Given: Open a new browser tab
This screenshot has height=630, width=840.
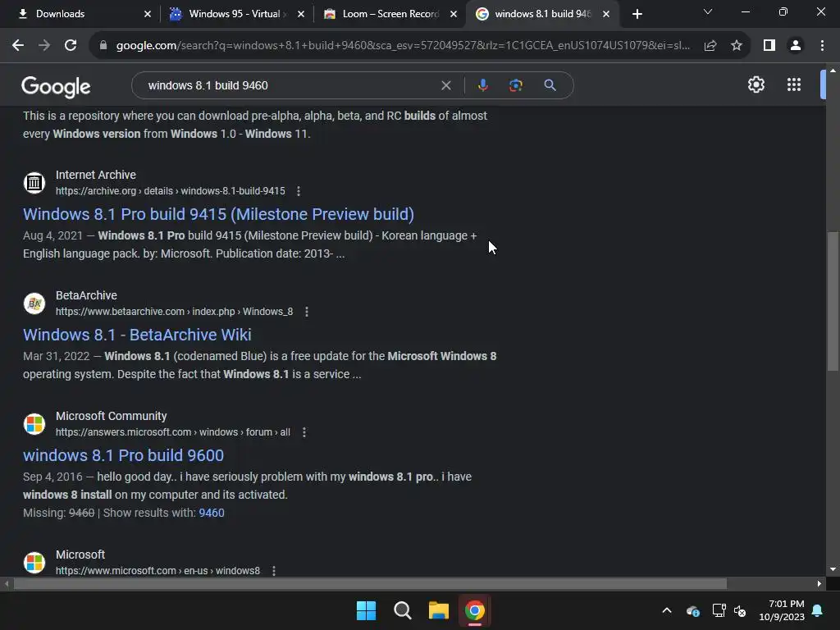Looking at the screenshot, I should click(x=637, y=14).
